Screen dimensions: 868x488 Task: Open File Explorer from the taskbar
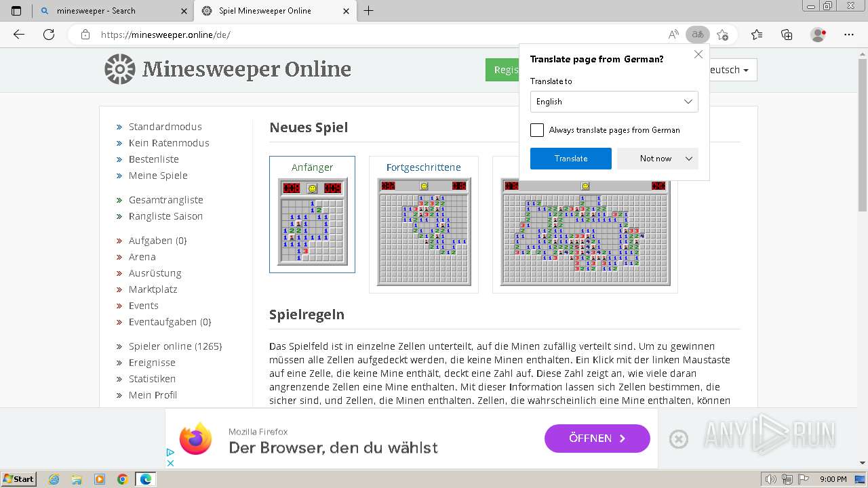tap(77, 479)
